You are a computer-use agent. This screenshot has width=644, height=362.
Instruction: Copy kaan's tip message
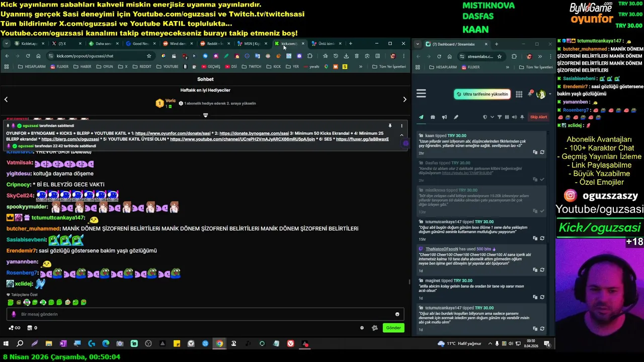click(535, 152)
